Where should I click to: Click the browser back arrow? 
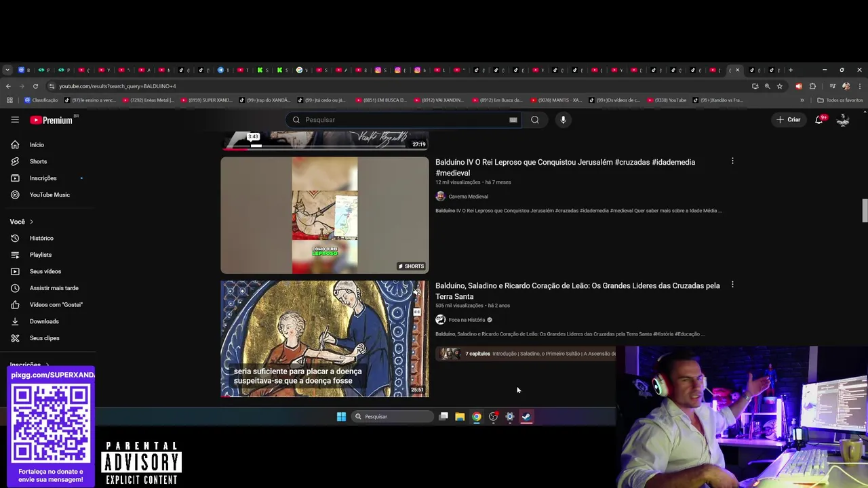click(8, 86)
